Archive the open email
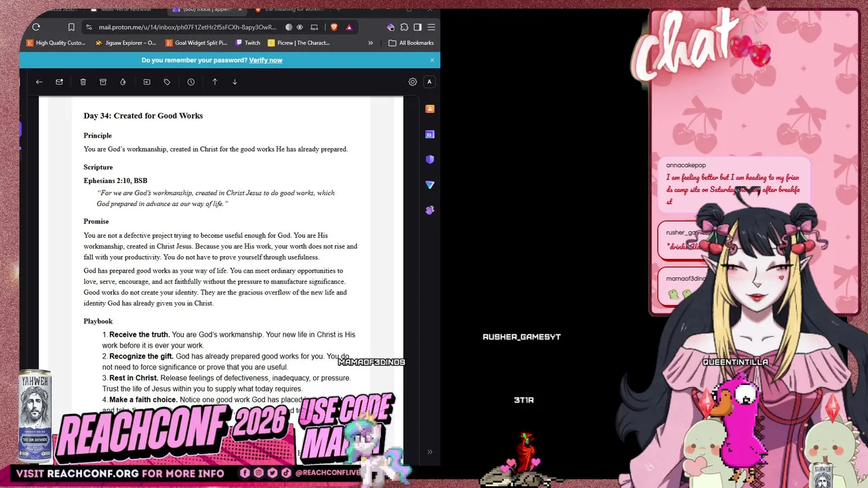 tap(103, 82)
